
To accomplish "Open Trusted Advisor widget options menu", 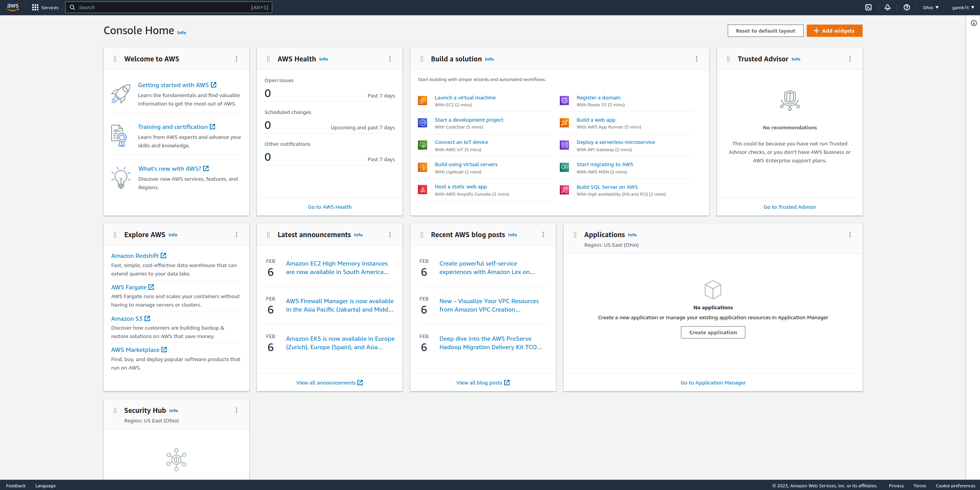I will click(x=850, y=59).
